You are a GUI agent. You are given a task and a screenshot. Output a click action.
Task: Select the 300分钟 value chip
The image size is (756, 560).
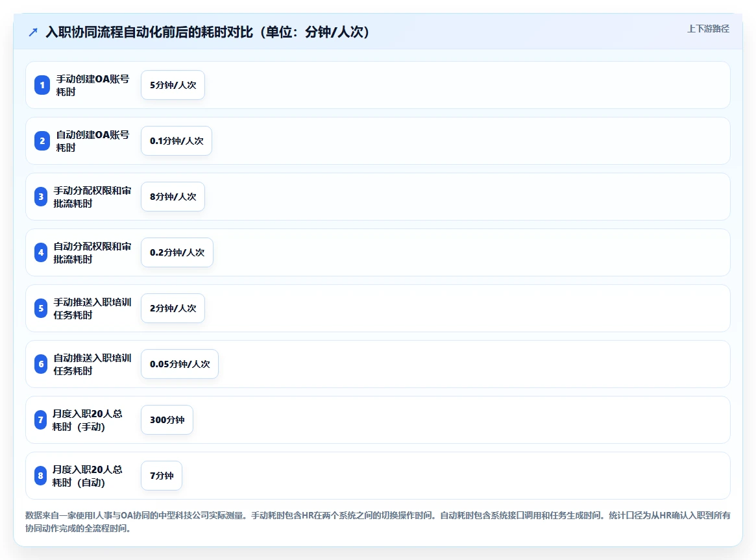click(167, 420)
